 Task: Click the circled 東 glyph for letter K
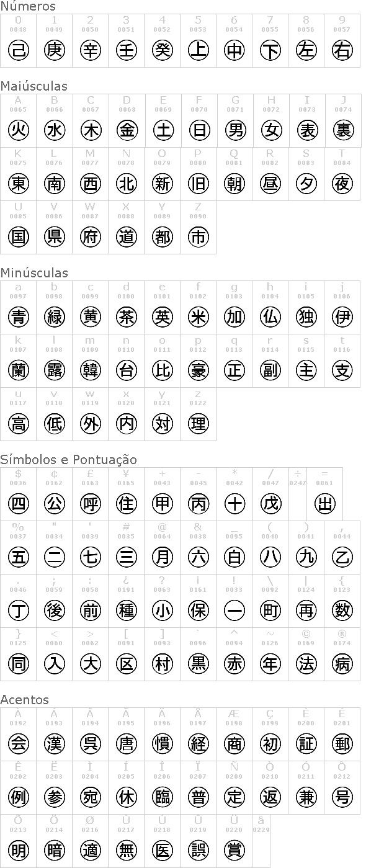[x=18, y=183]
